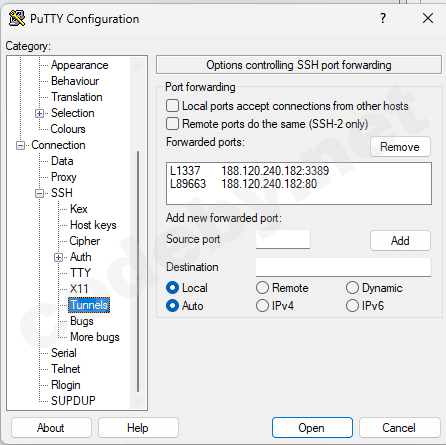Open the Appearance category

pyautogui.click(x=80, y=65)
